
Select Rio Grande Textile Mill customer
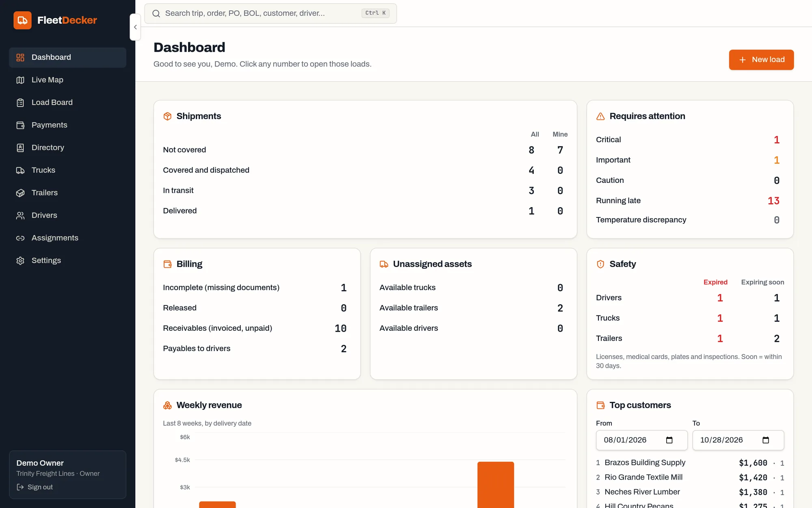coord(644,477)
